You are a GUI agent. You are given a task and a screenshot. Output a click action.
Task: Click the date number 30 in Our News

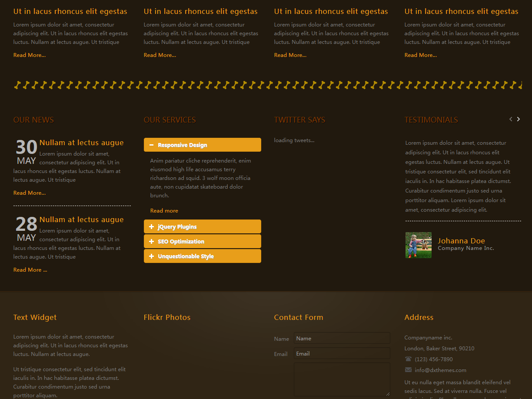(27, 148)
